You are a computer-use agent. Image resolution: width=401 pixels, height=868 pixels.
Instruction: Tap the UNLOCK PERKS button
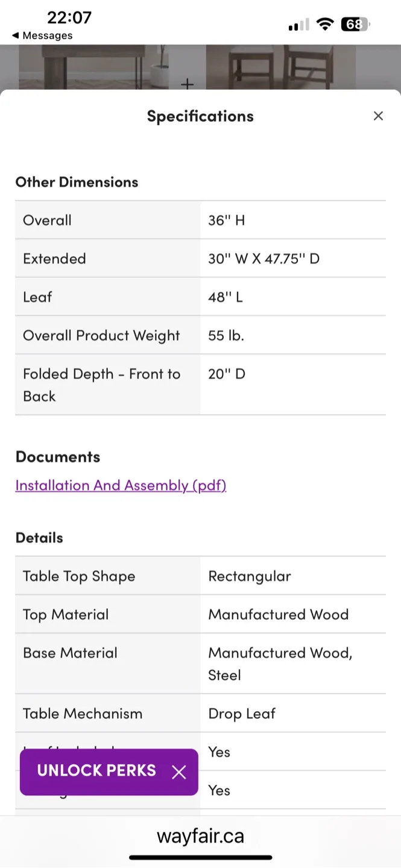pos(96,770)
